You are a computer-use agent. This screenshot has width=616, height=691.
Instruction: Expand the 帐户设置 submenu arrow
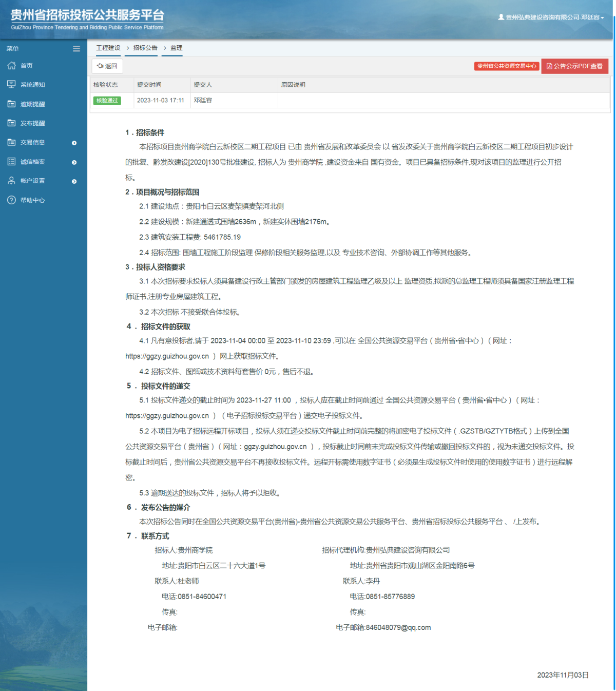[74, 181]
